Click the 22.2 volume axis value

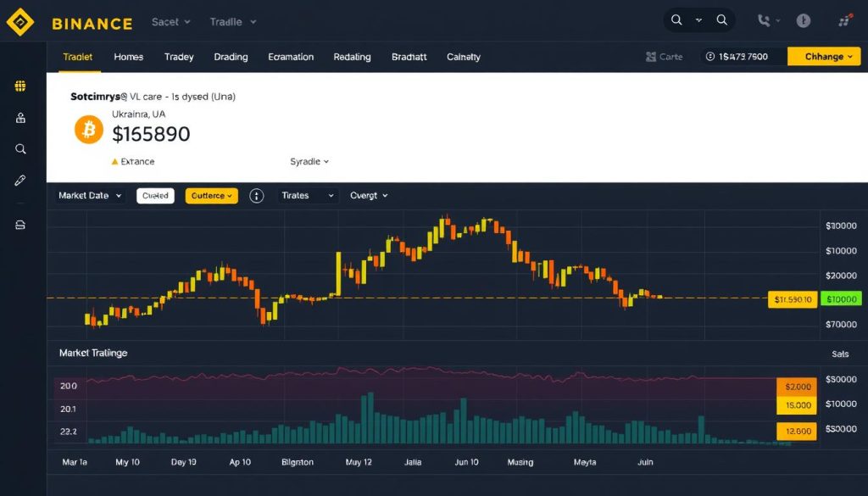coord(68,432)
